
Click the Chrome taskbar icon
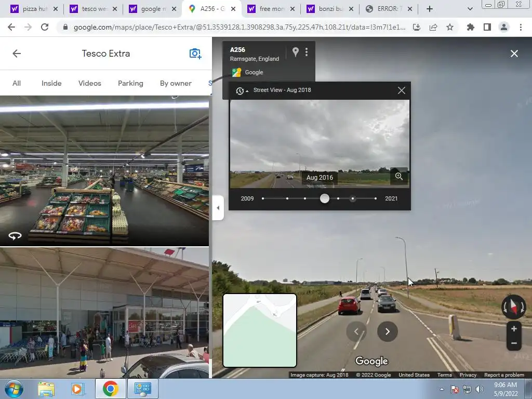pyautogui.click(x=111, y=389)
